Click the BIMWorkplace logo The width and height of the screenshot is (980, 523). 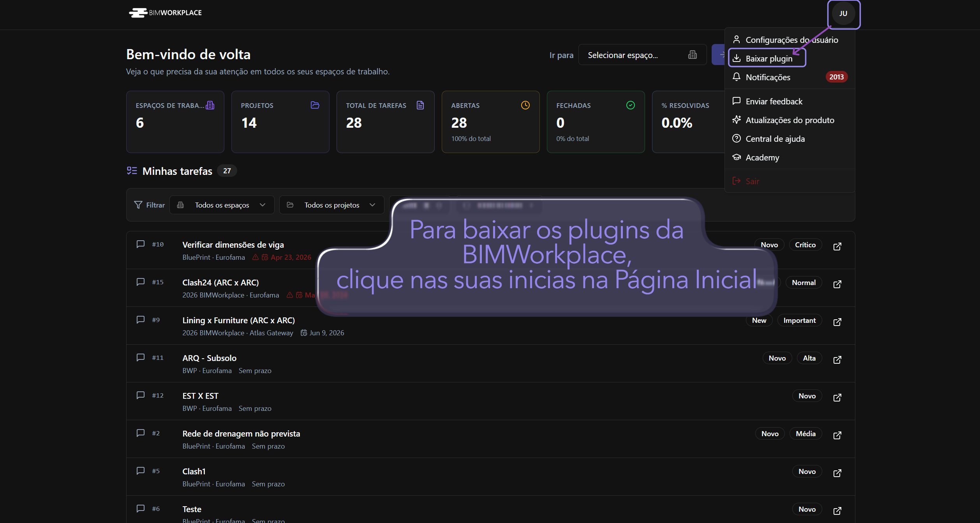coord(165,13)
